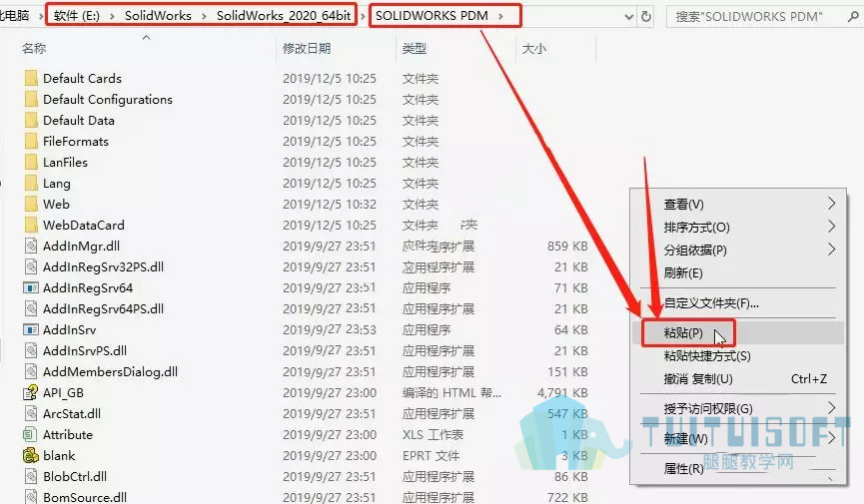The height and width of the screenshot is (504, 864).
Task: Select the file name AddMembersDialog.dll
Action: 110,372
